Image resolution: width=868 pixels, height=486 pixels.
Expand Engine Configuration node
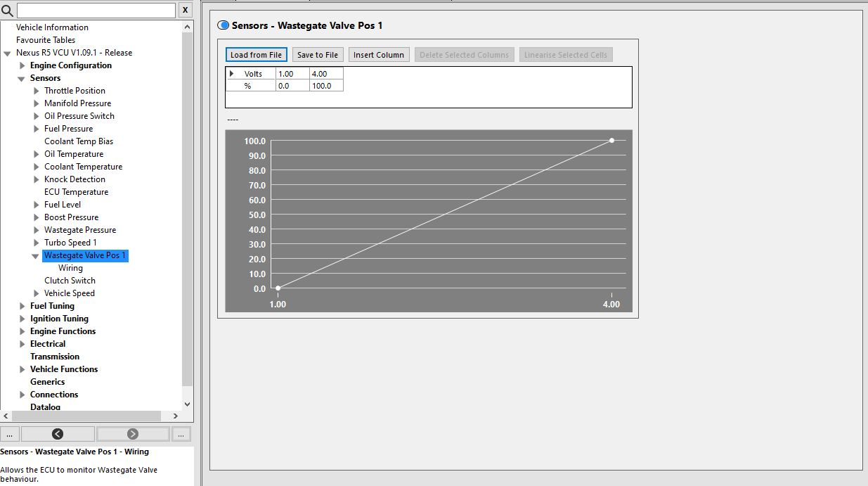click(x=22, y=65)
